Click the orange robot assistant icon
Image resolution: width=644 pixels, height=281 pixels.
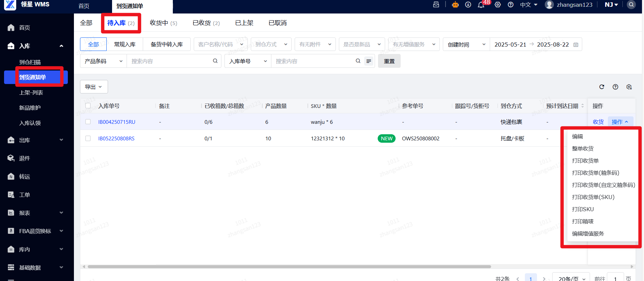pyautogui.click(x=455, y=5)
